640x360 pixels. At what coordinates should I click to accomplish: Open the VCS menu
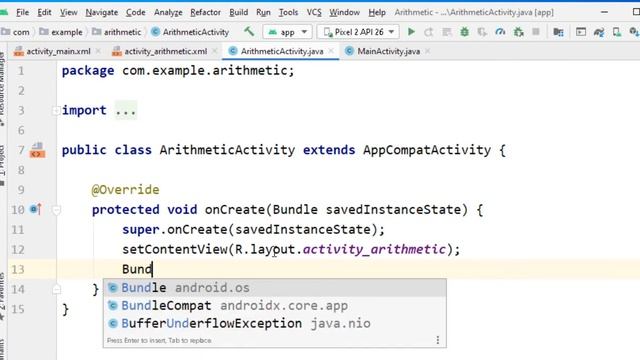(x=314, y=12)
